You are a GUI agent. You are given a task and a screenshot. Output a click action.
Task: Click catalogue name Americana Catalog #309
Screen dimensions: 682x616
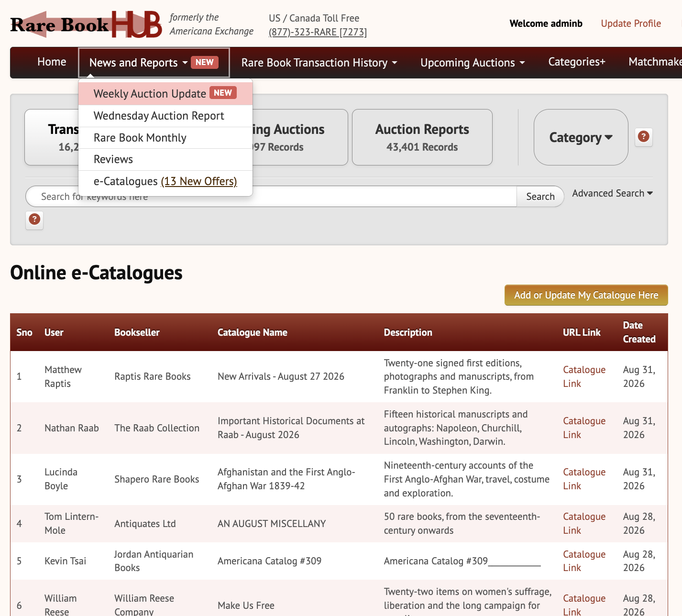click(269, 561)
